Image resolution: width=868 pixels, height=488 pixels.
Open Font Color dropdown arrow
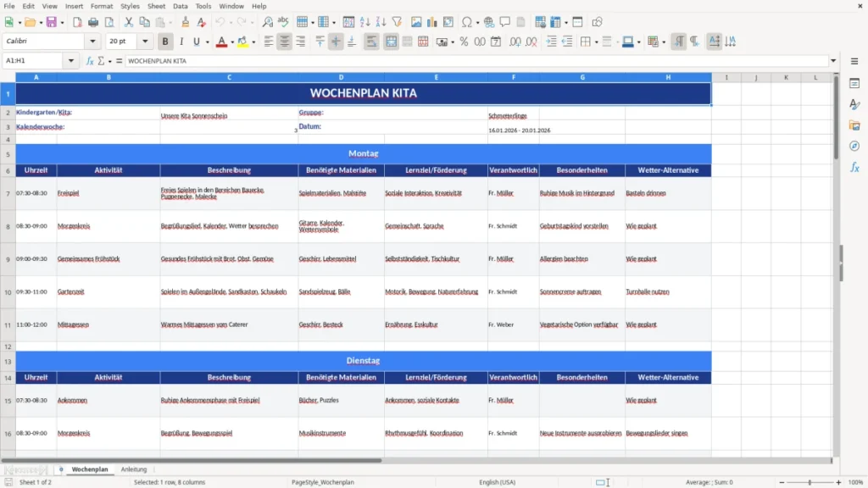pyautogui.click(x=232, y=42)
